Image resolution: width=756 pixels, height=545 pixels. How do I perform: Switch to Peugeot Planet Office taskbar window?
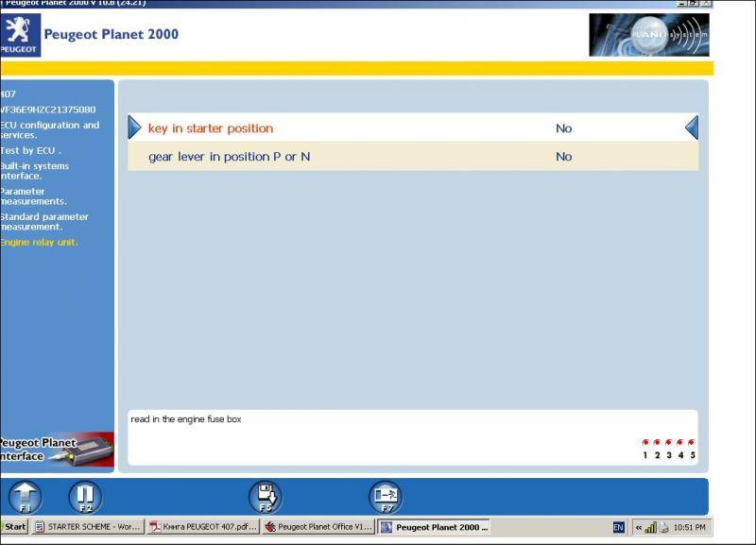click(318, 527)
